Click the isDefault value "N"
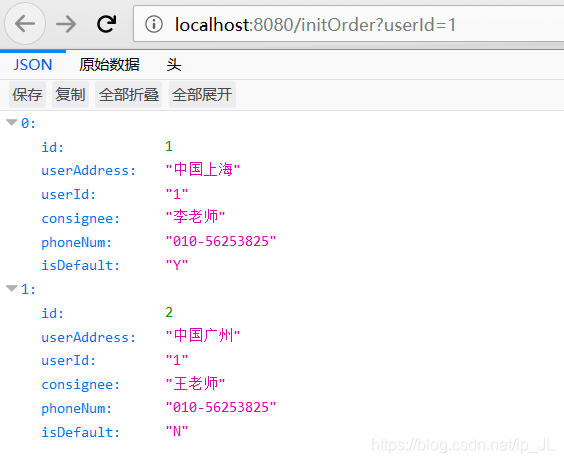This screenshot has height=463, width=564. coord(177,431)
